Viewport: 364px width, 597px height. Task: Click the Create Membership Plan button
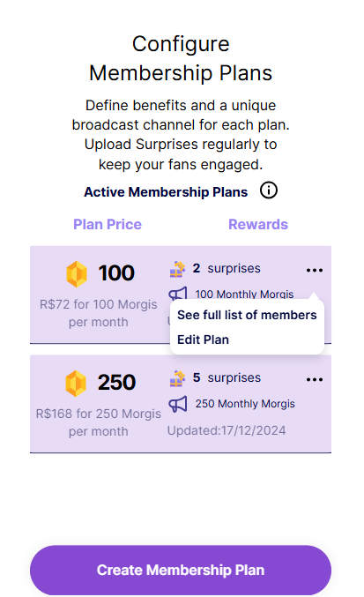(181, 570)
